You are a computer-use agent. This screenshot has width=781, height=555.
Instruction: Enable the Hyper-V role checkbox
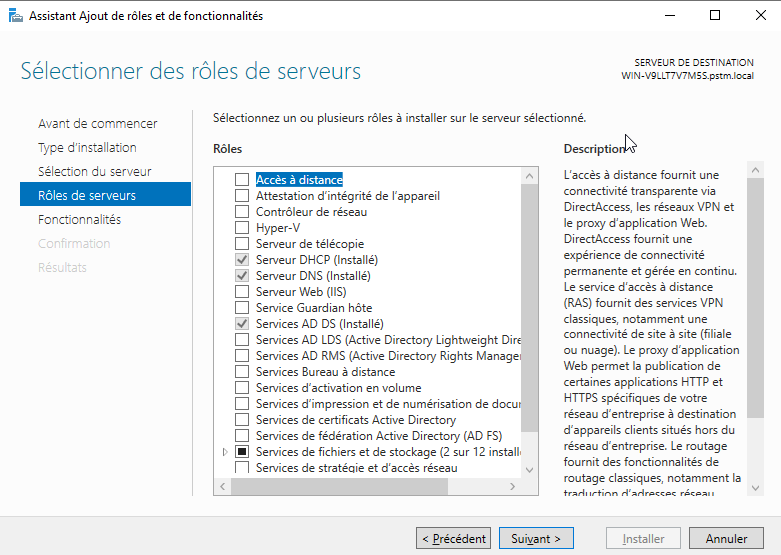(x=241, y=228)
